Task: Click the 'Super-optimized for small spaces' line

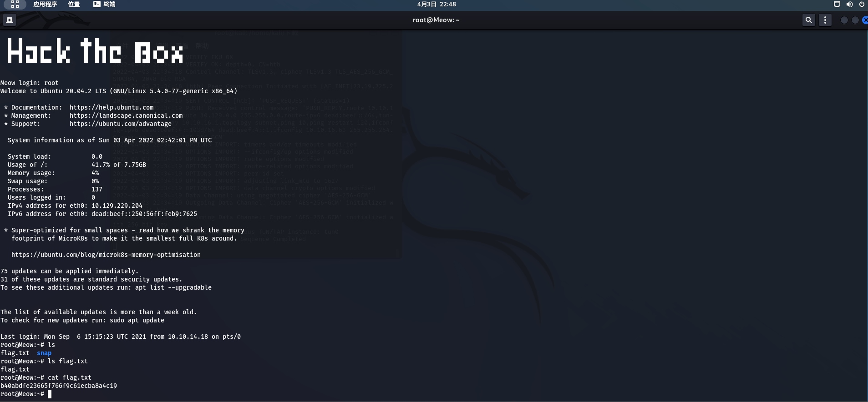Action: [124, 230]
